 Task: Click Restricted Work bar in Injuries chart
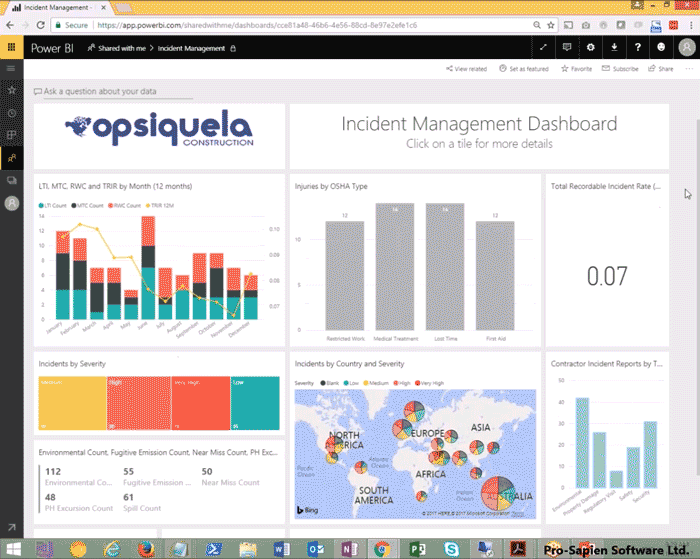345,276
